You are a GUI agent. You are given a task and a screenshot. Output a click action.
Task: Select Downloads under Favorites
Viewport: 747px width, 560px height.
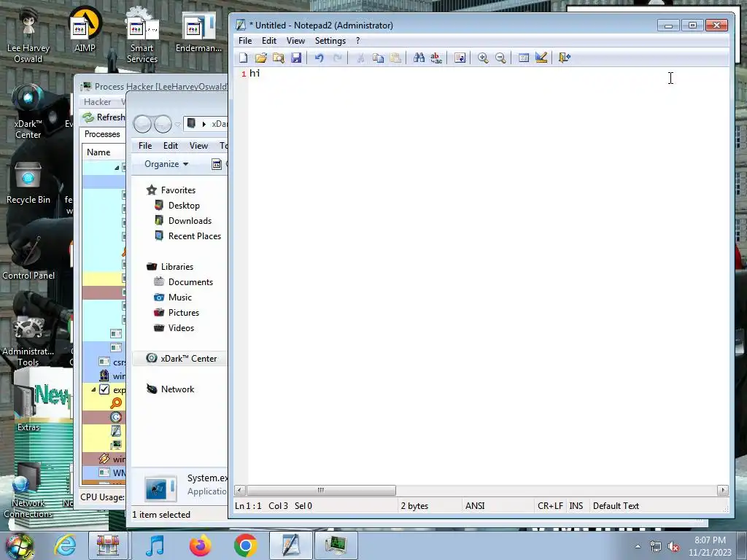[190, 220]
